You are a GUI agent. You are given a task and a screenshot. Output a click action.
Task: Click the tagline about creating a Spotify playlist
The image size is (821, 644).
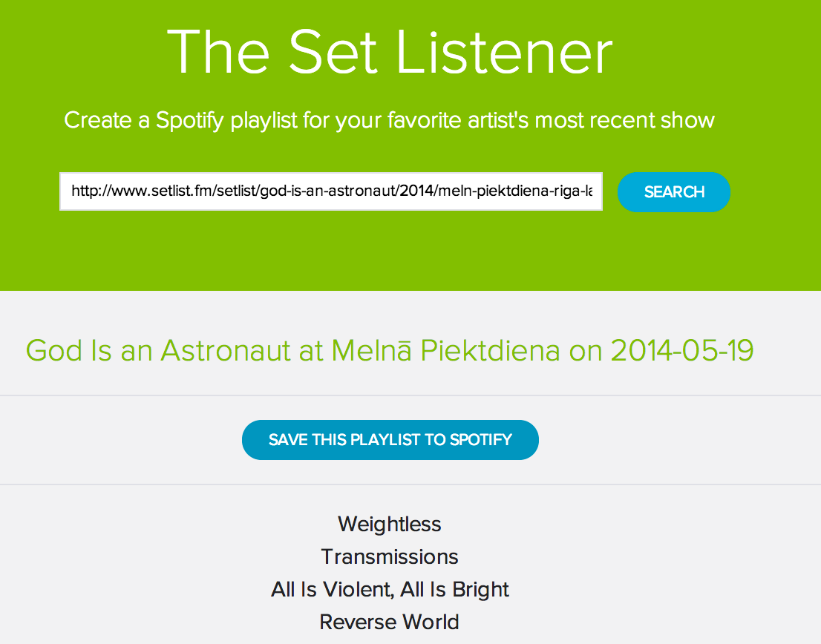pos(389,120)
